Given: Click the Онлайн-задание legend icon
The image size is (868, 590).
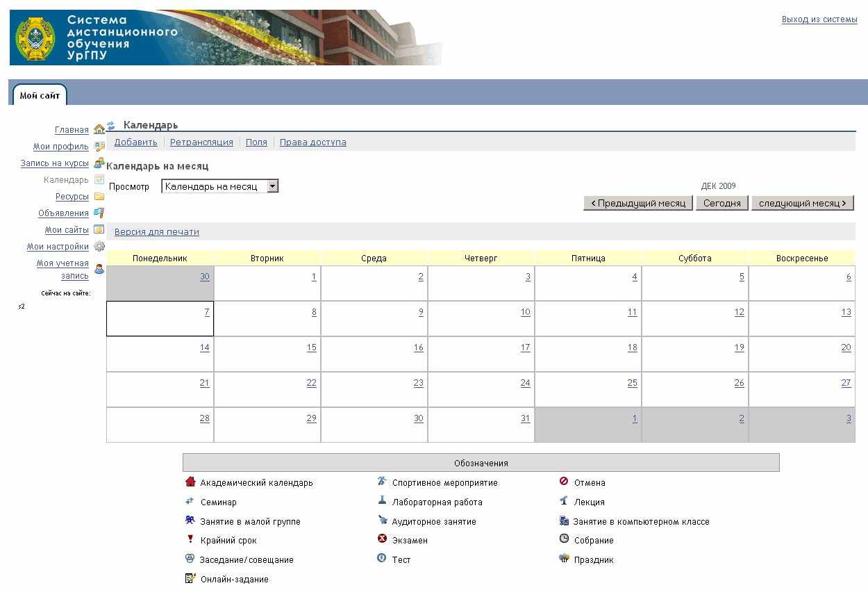Looking at the screenshot, I should (x=190, y=577).
